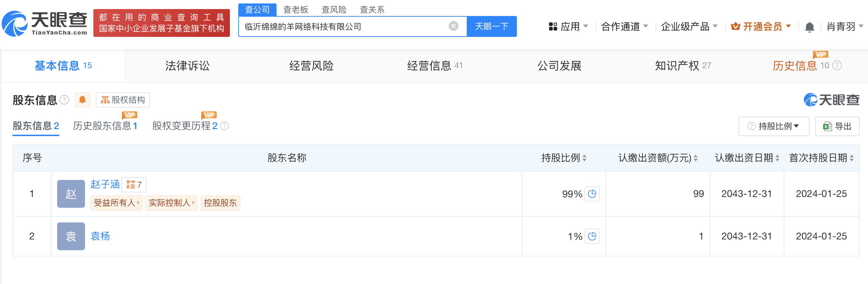Click the 赵 avatar thumbnail
Screen dimensions: 868x284
point(71,194)
